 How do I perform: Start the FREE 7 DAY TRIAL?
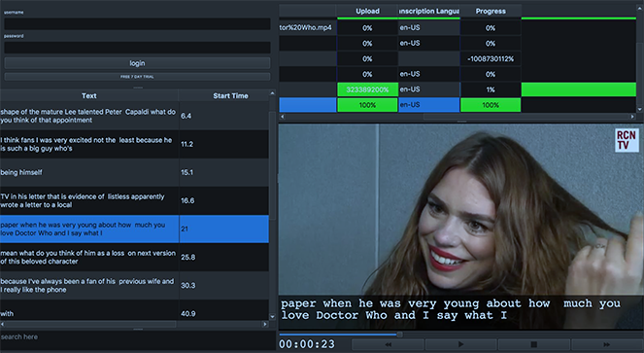pos(137,77)
